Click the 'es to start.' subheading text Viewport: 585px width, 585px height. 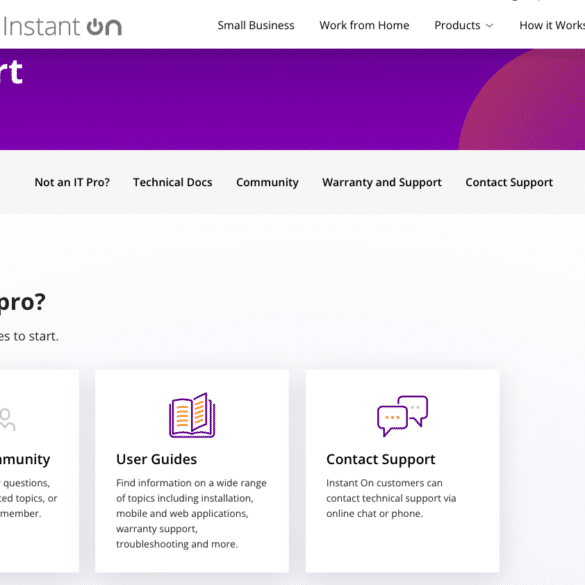[x=29, y=336]
